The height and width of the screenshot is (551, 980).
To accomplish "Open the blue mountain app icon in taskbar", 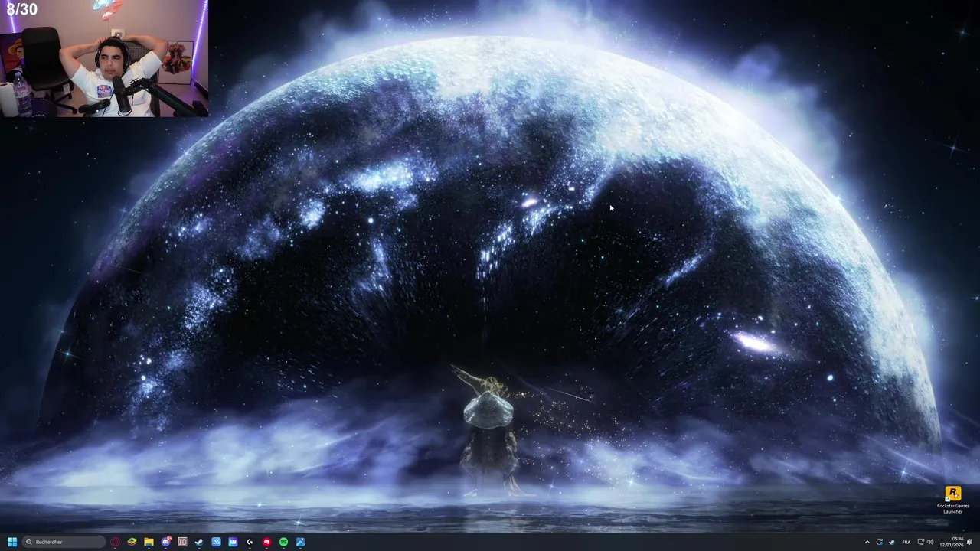I will click(x=216, y=542).
